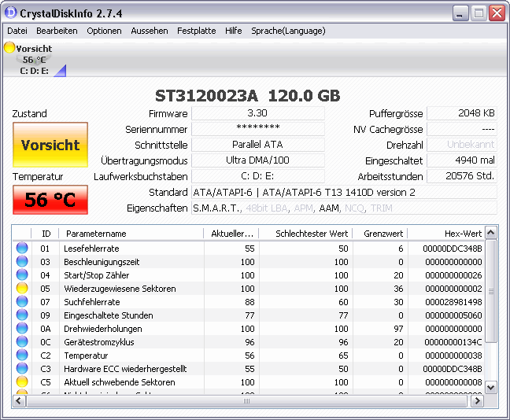Open the Aussehen menu

click(x=150, y=31)
